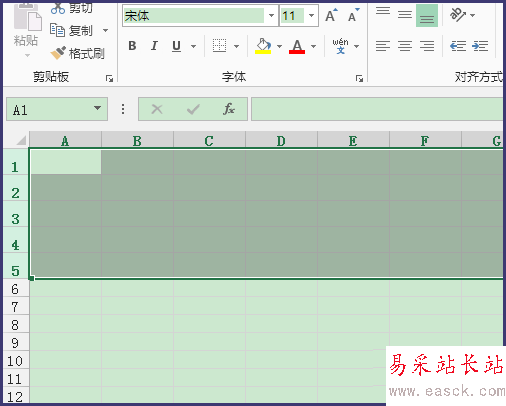Screen dimensions: 506x406
Task: Click the formula bar input
Action: [377, 109]
